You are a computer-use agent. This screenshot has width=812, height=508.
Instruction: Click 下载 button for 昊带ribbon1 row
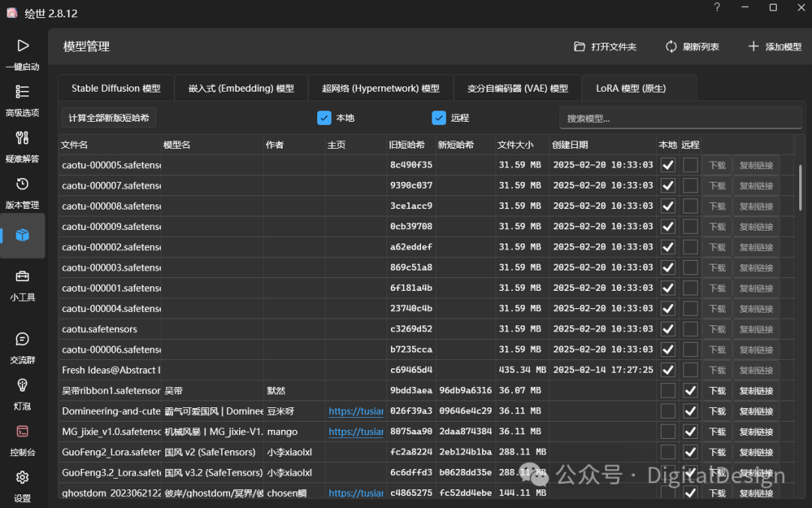tap(717, 391)
